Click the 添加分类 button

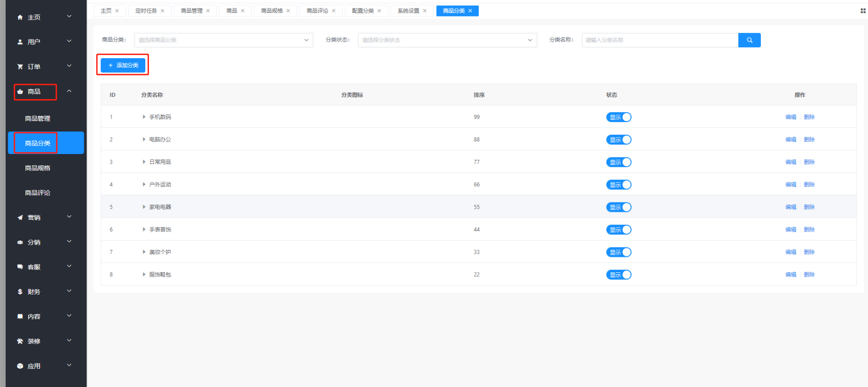click(123, 65)
